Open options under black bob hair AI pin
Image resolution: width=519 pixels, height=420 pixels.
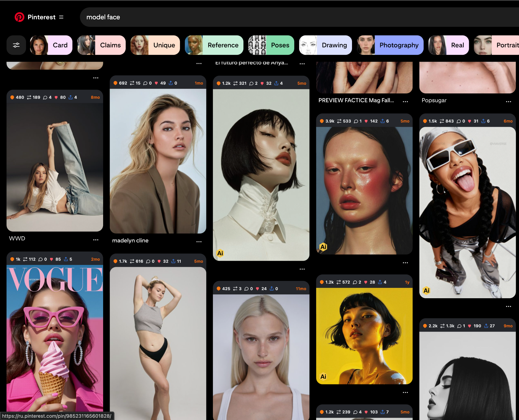pos(302,269)
